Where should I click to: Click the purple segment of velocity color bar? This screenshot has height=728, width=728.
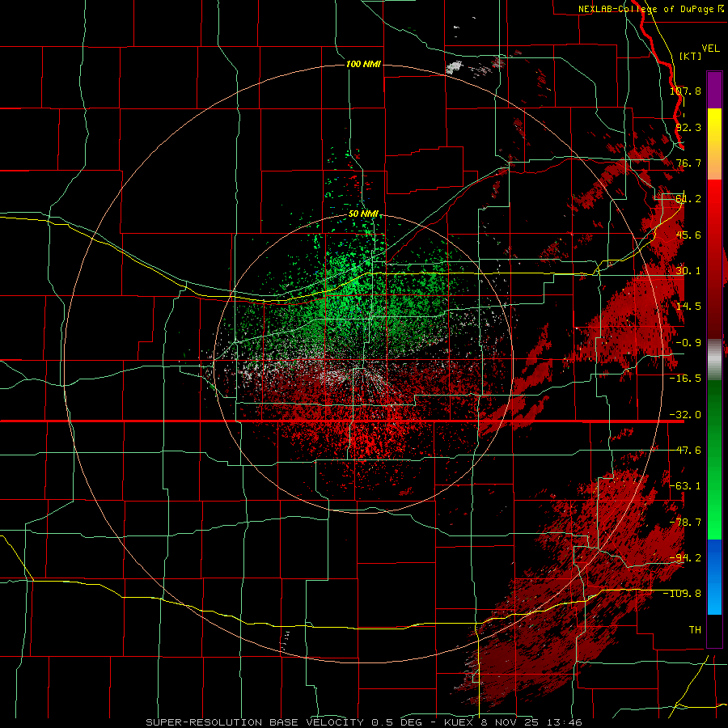click(x=714, y=90)
